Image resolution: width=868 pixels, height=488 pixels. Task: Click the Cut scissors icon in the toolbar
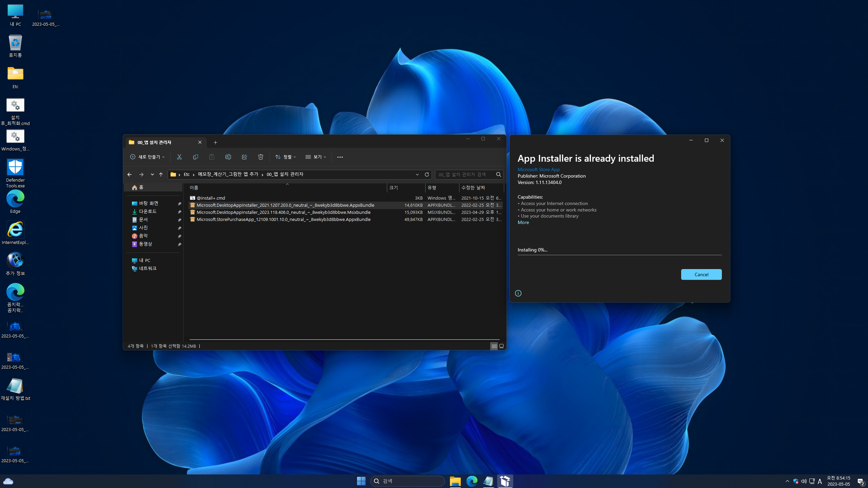point(179,157)
